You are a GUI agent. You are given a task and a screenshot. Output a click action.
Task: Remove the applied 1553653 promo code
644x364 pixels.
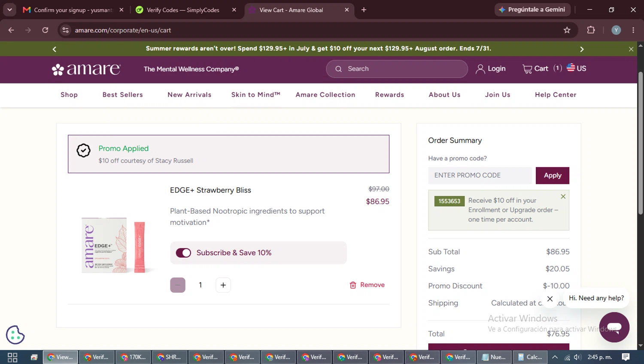[563, 196]
